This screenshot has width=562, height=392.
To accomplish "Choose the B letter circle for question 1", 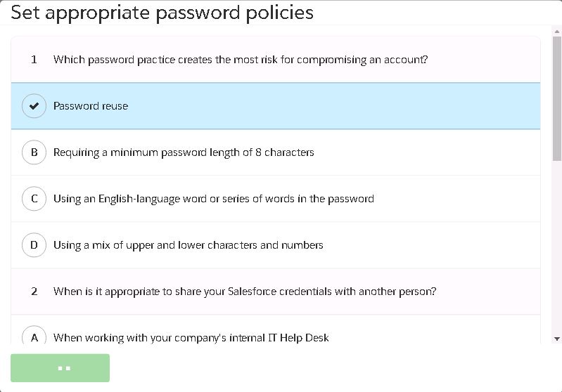I will click(x=34, y=152).
